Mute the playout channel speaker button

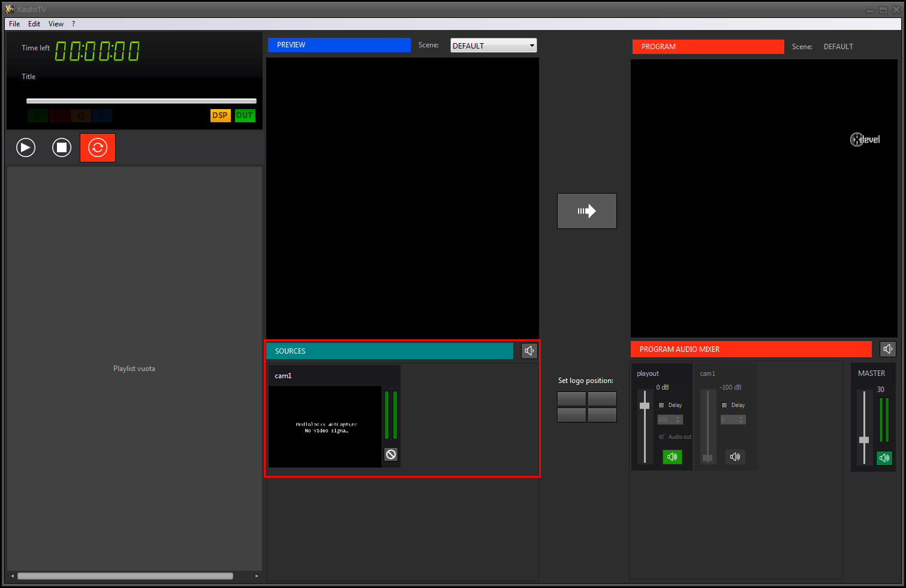coord(672,457)
